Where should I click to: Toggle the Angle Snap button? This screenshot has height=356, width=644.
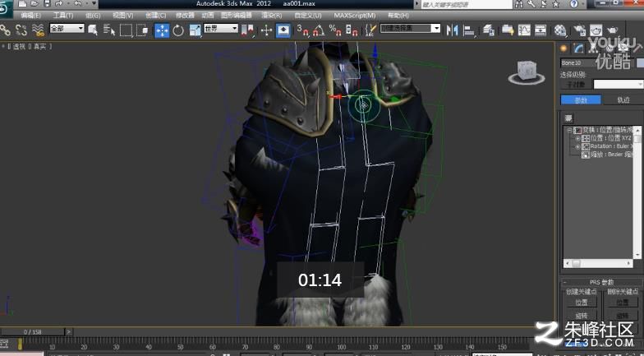pyautogui.click(x=319, y=30)
